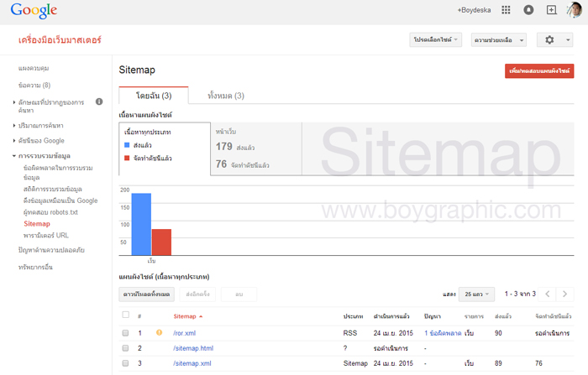588x375 pixels.
Task: Switch to the ทั้งหมด (3) tab
Action: (x=225, y=96)
